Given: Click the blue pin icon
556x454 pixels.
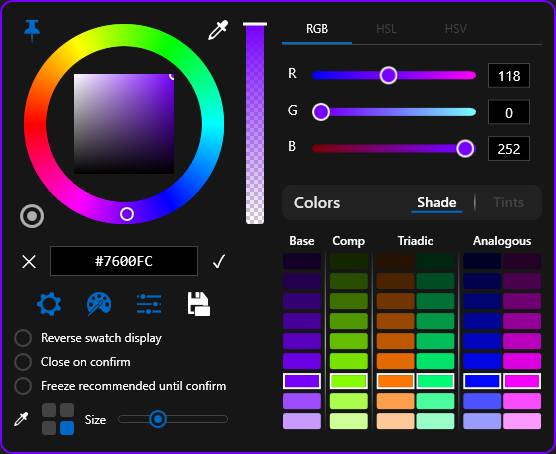Looking at the screenshot, I should [32, 32].
